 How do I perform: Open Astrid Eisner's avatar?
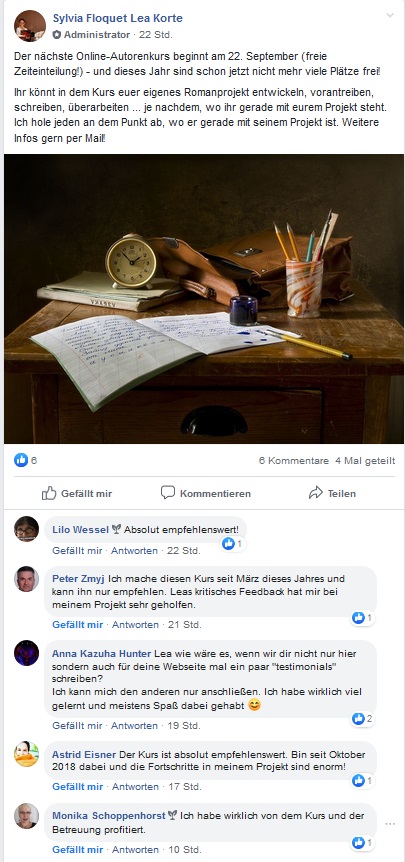pos(26,754)
